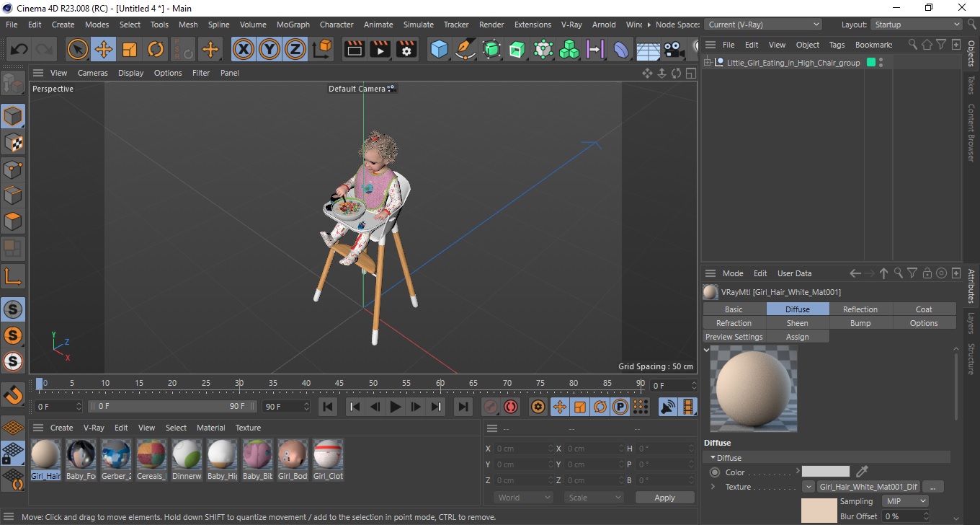This screenshot has width=980, height=525.
Task: Expand Little_Girl_Eating_in_High_Chair_group object
Action: (708, 63)
